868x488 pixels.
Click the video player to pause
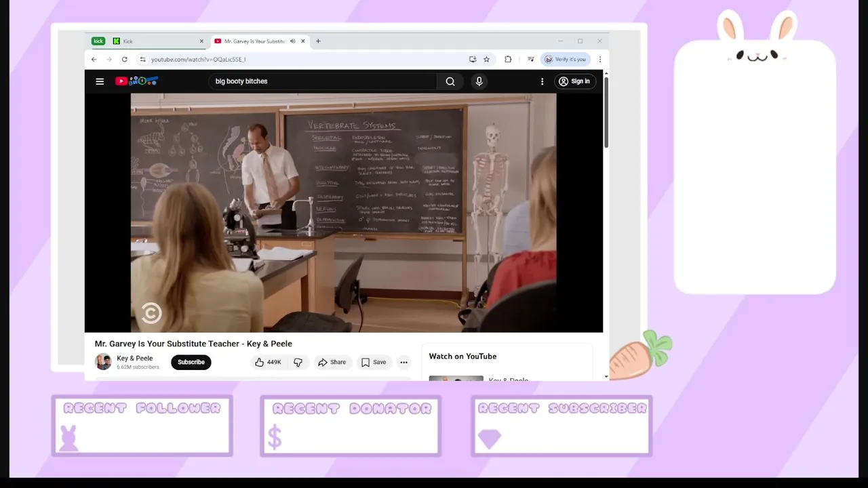343,213
